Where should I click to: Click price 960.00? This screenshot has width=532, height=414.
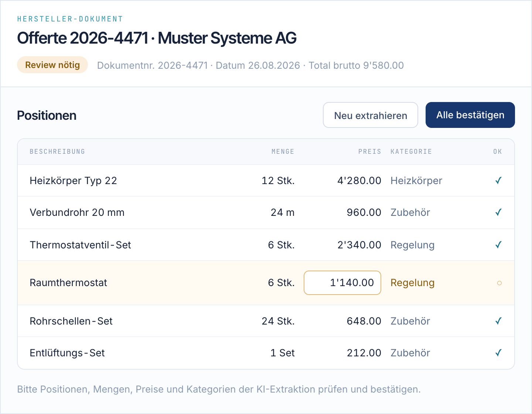[364, 212]
